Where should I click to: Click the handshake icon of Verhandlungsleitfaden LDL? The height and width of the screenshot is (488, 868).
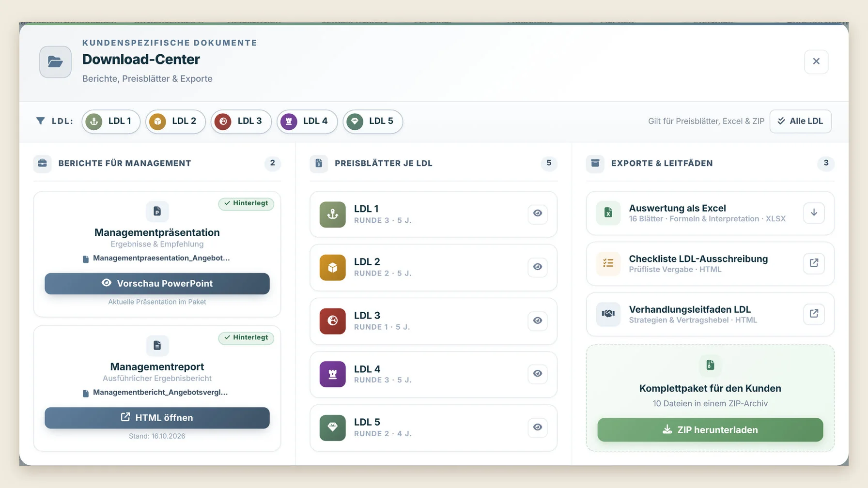[x=608, y=314]
